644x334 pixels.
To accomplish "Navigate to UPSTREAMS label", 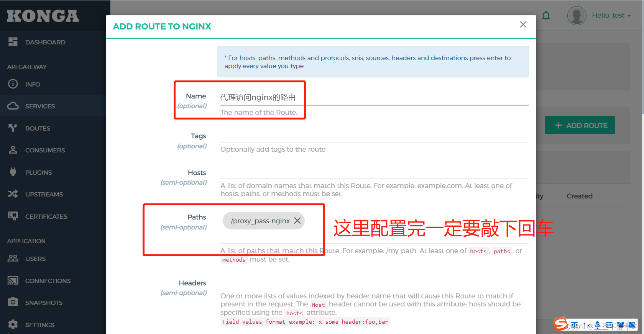I will coord(44,194).
